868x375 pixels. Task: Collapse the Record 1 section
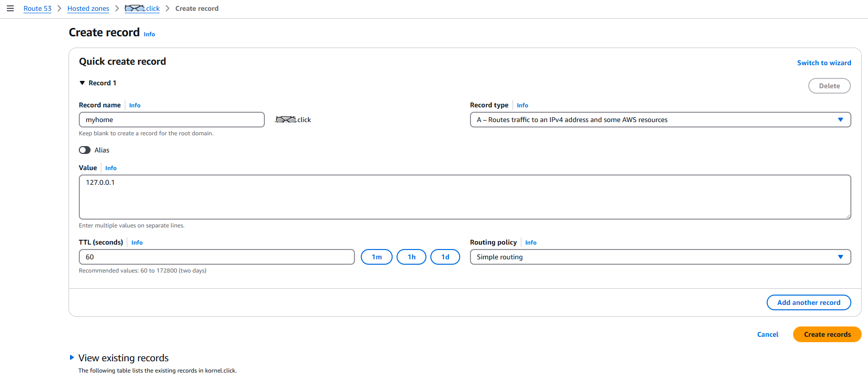[82, 83]
